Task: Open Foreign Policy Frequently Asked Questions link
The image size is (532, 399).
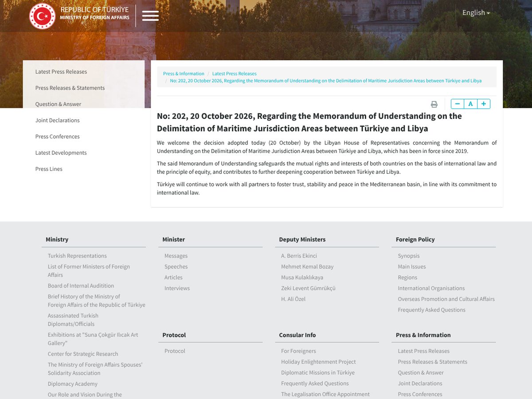Action: click(x=432, y=310)
